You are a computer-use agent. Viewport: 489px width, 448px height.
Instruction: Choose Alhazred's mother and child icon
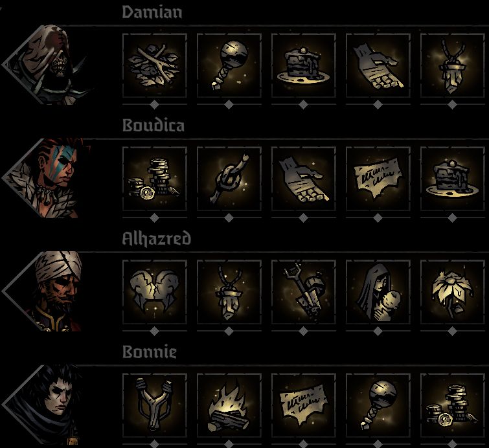click(x=378, y=292)
